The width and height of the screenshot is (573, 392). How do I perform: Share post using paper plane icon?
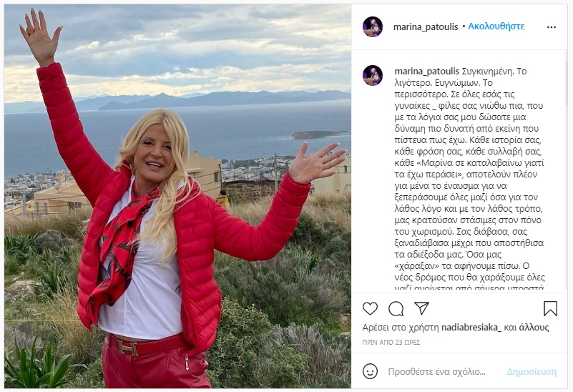click(x=421, y=309)
